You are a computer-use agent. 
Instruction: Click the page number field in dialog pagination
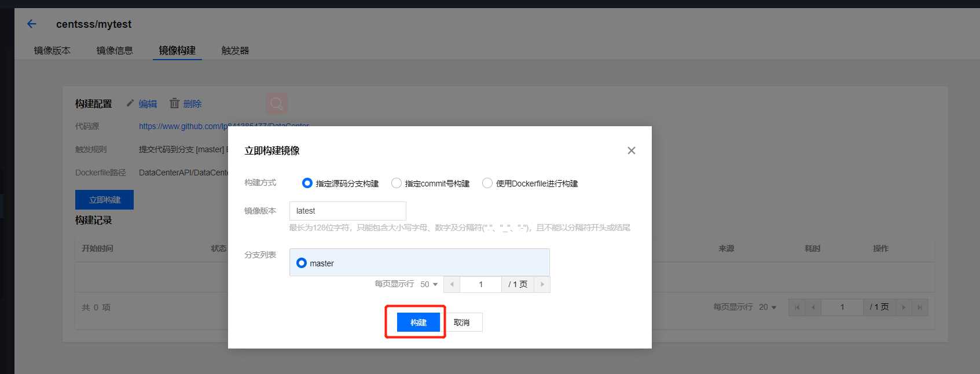480,284
